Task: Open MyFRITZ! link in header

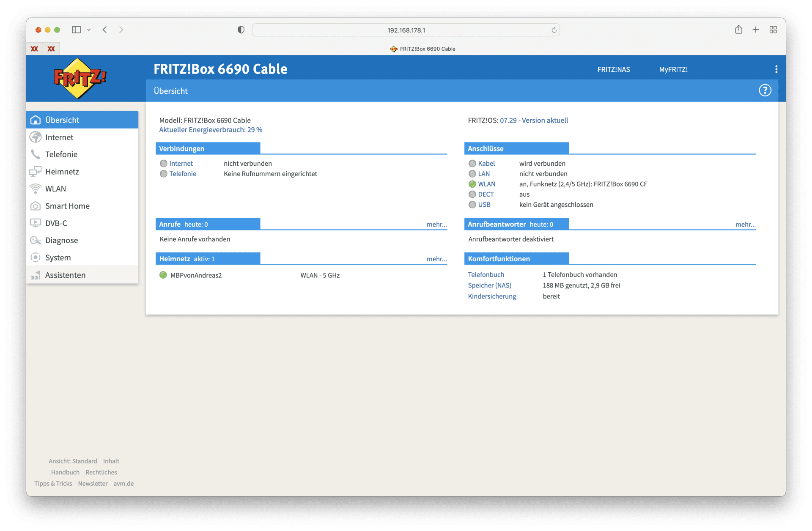Action: 673,69
